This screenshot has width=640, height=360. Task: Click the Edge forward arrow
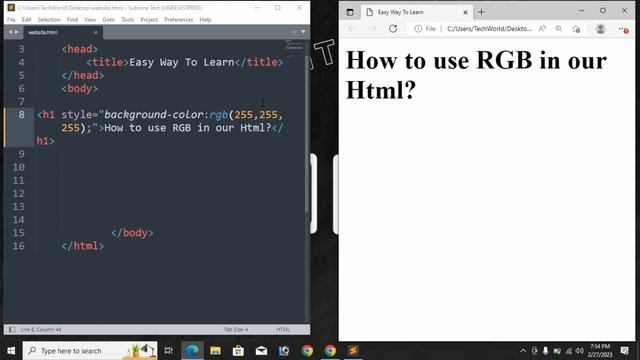tap(372, 29)
